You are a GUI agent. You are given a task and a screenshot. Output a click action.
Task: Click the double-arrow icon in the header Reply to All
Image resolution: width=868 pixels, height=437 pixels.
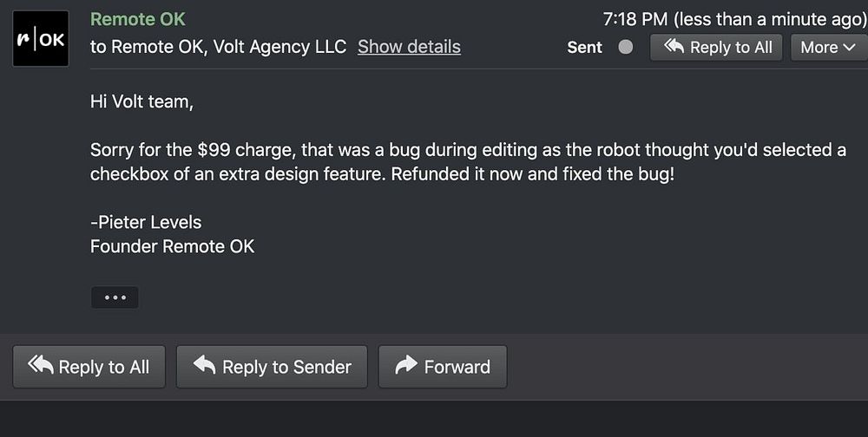point(674,47)
